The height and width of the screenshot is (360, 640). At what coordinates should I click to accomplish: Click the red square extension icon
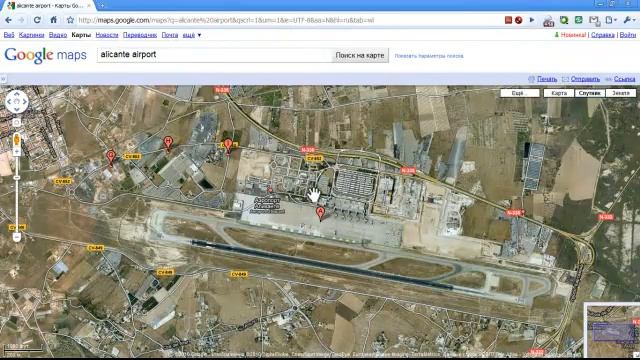(x=508, y=20)
